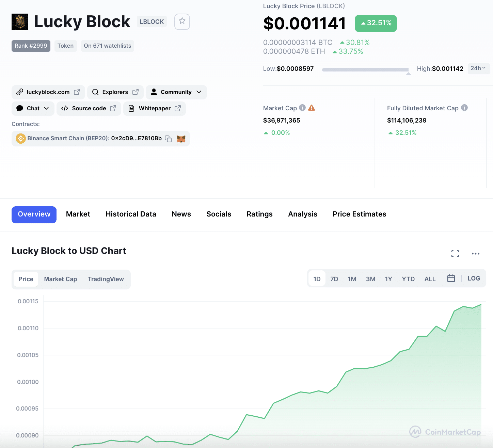Click external link icon beside Explorers
This screenshot has width=493, height=448.
pos(136,92)
